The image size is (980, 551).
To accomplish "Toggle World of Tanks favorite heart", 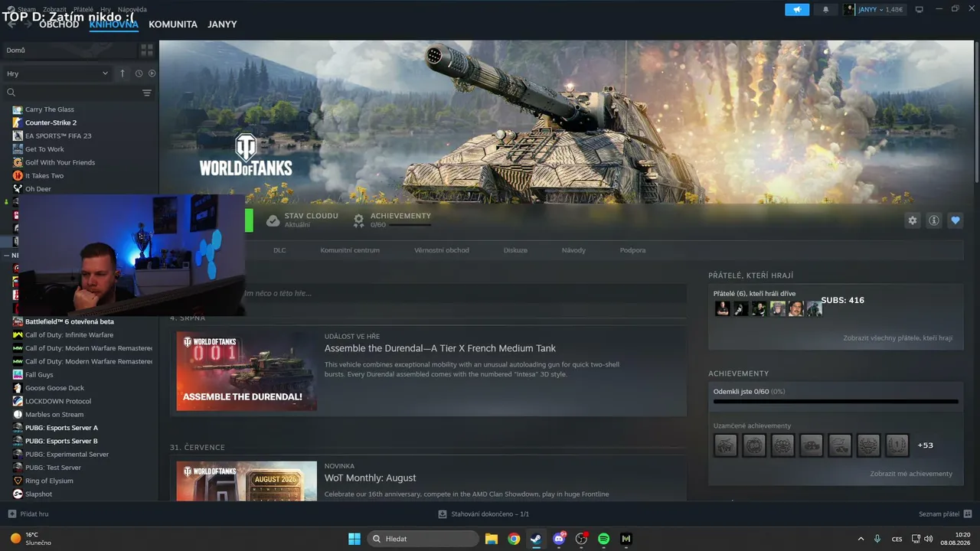I will (x=955, y=220).
